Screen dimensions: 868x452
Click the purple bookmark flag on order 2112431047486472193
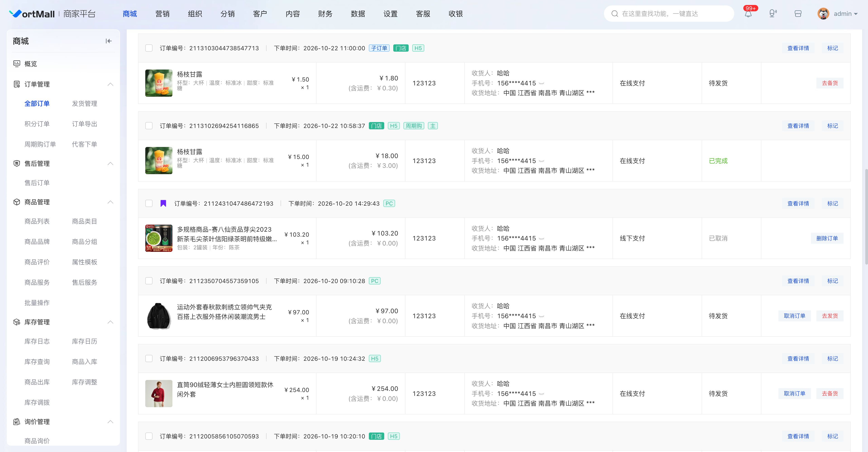(163, 203)
